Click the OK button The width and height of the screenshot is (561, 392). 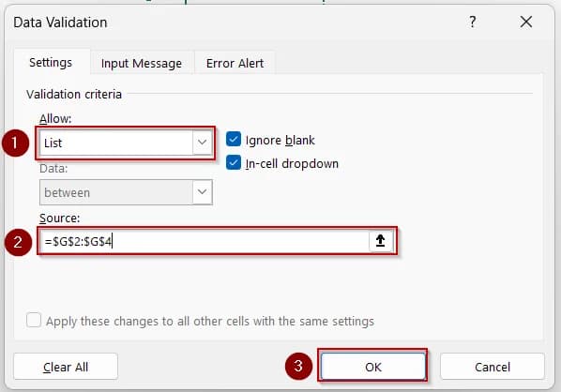coord(373,367)
